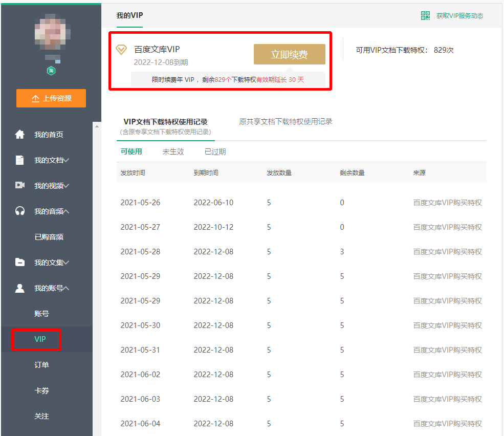Image resolution: width=504 pixels, height=436 pixels.
Task: Click the 2021-05-31 issue date cell
Action: [x=140, y=350]
